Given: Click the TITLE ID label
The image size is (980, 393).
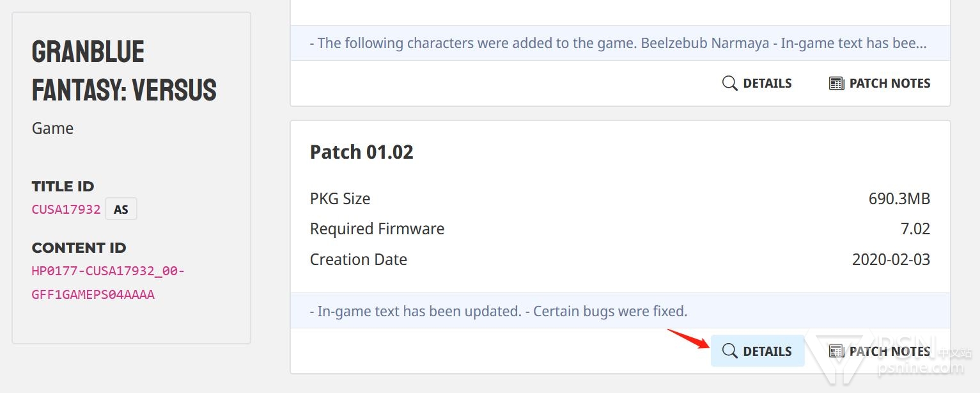Looking at the screenshot, I should click(63, 186).
